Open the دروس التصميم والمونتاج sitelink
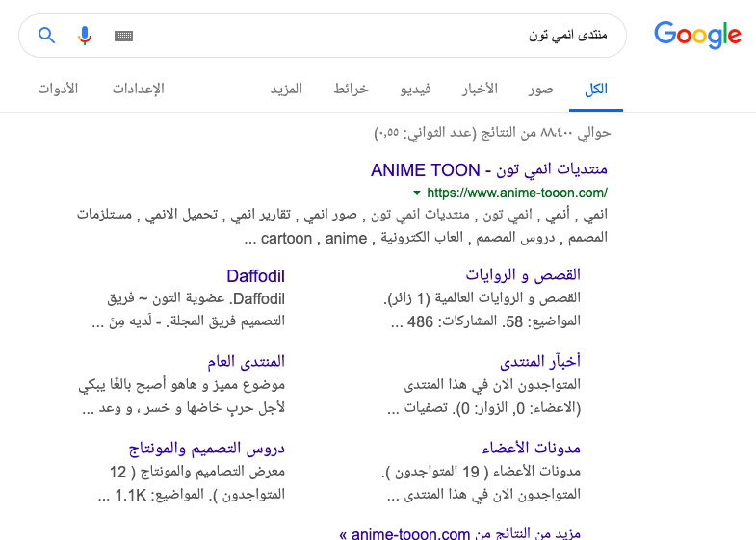The height and width of the screenshot is (540, 756). (x=206, y=448)
